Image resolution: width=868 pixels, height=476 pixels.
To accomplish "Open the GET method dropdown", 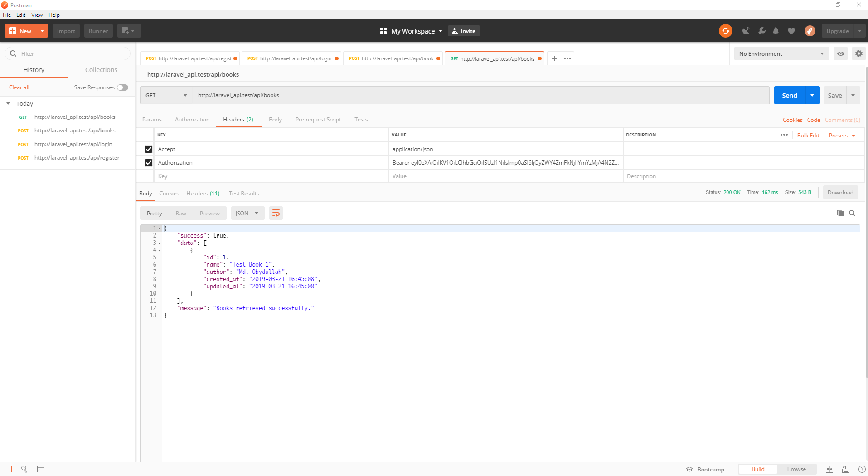I will (x=166, y=95).
